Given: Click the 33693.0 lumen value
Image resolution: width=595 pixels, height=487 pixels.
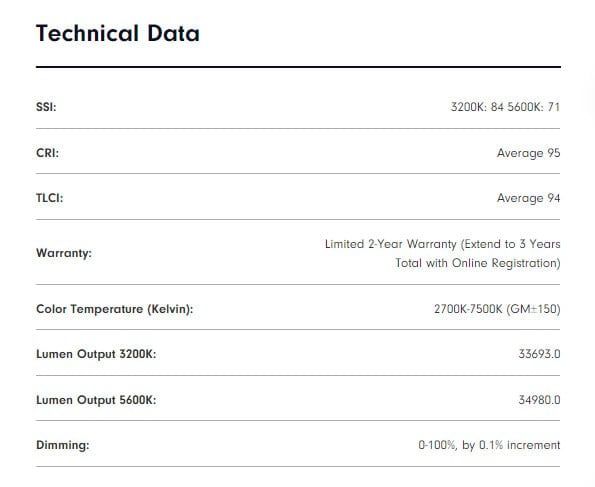Looking at the screenshot, I should [539, 354].
